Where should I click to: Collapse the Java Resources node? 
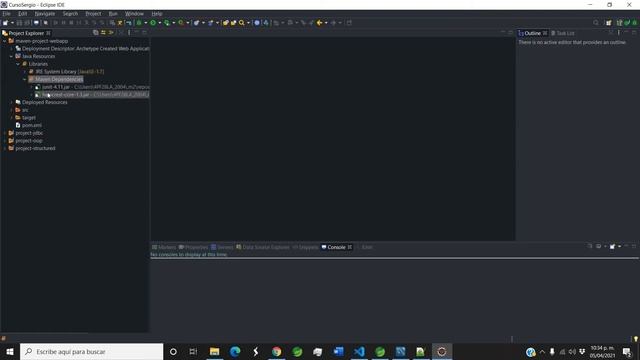tap(11, 56)
